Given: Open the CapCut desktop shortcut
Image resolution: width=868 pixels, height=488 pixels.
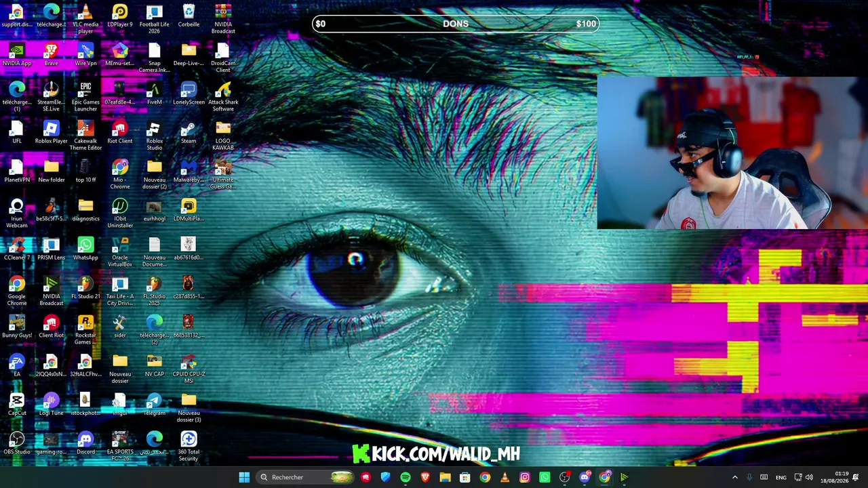Looking at the screenshot, I should tap(17, 405).
